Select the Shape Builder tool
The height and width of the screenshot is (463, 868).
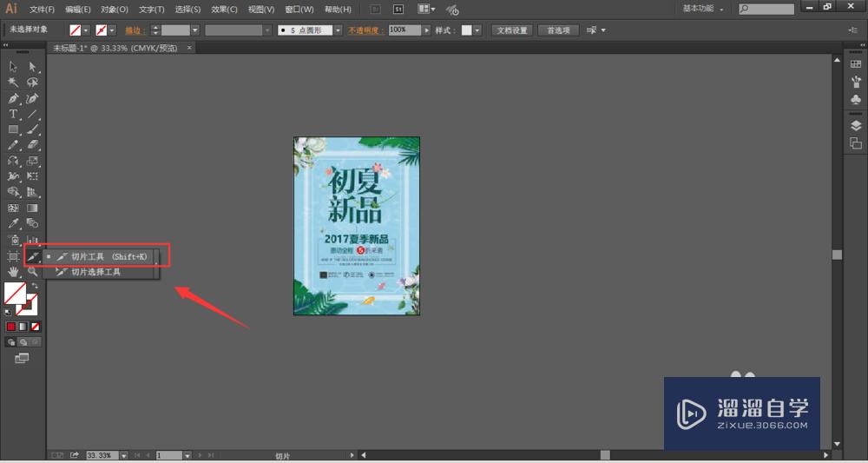pyautogui.click(x=13, y=192)
